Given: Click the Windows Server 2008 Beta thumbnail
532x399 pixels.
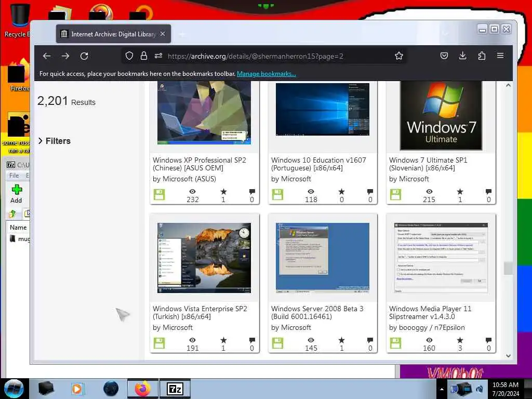Looking at the screenshot, I should point(323,258).
